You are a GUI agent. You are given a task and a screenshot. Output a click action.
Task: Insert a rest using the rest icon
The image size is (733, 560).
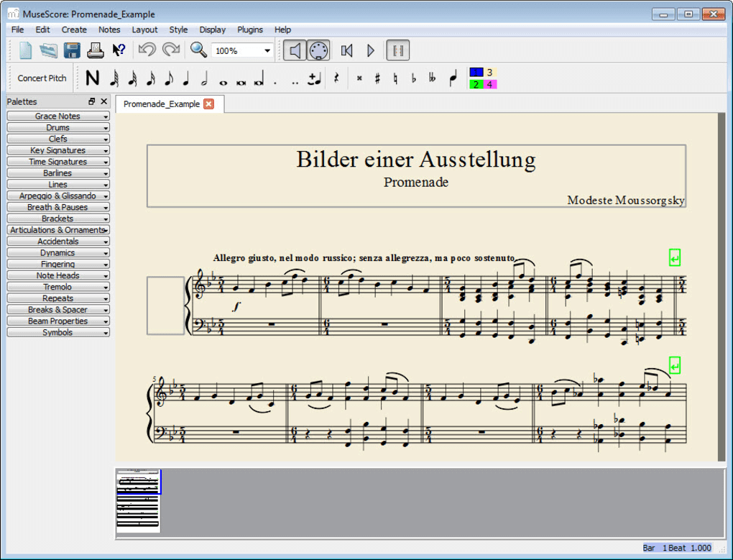pyautogui.click(x=336, y=79)
